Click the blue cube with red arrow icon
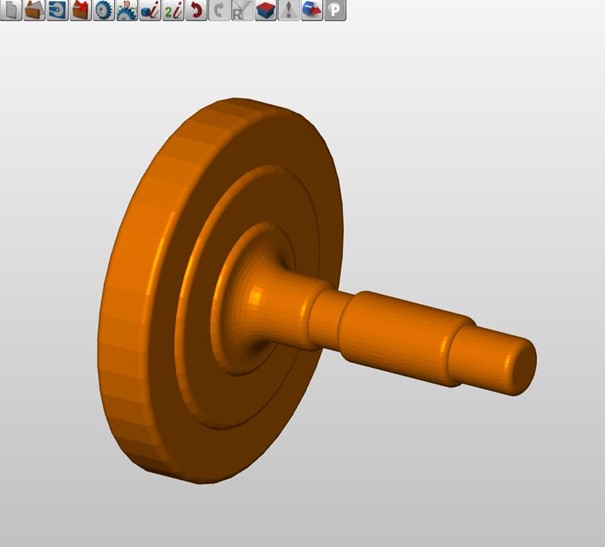Viewport: 605px width, 547px height. pyautogui.click(x=311, y=12)
